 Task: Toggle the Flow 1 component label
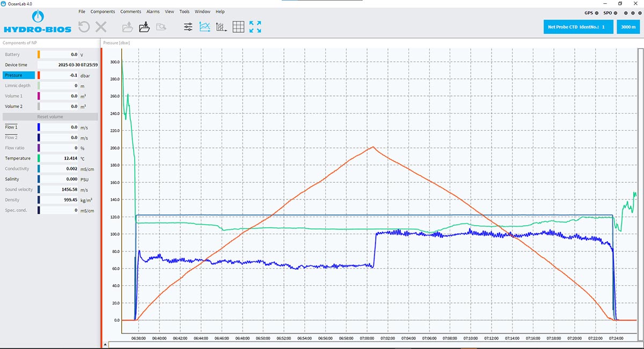(11, 128)
